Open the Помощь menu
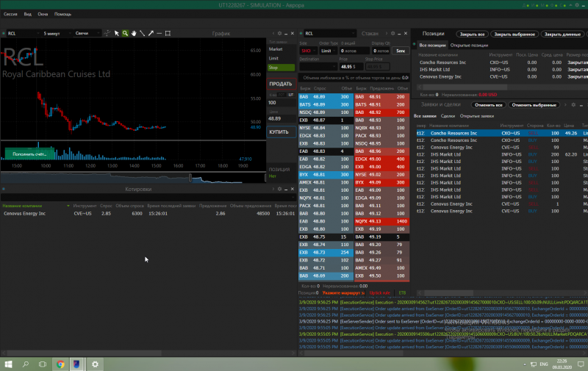588x371 pixels. (62, 14)
